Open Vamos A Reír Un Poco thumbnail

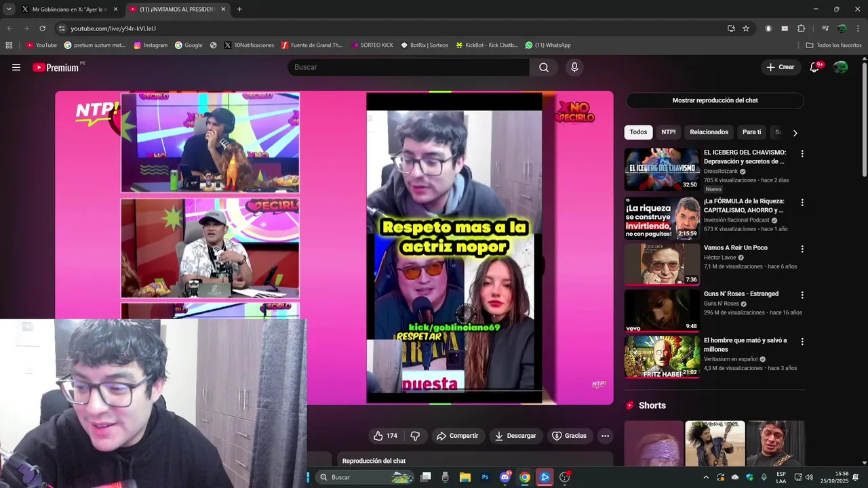662,264
